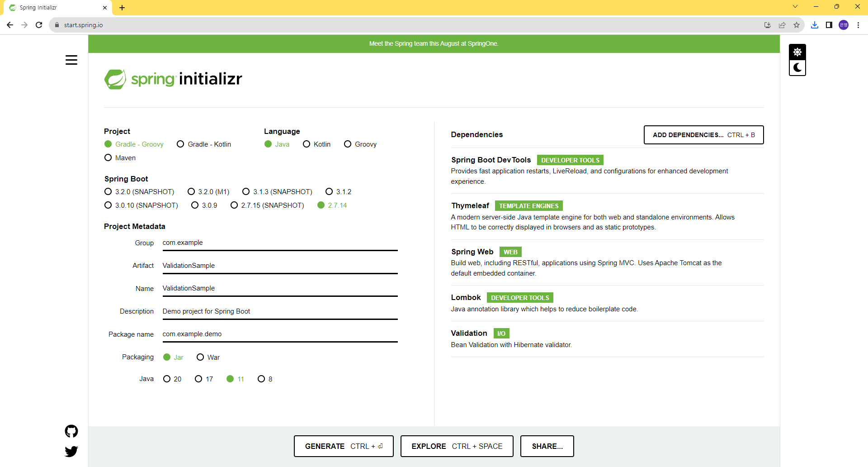Open new browser tab plus

(122, 8)
